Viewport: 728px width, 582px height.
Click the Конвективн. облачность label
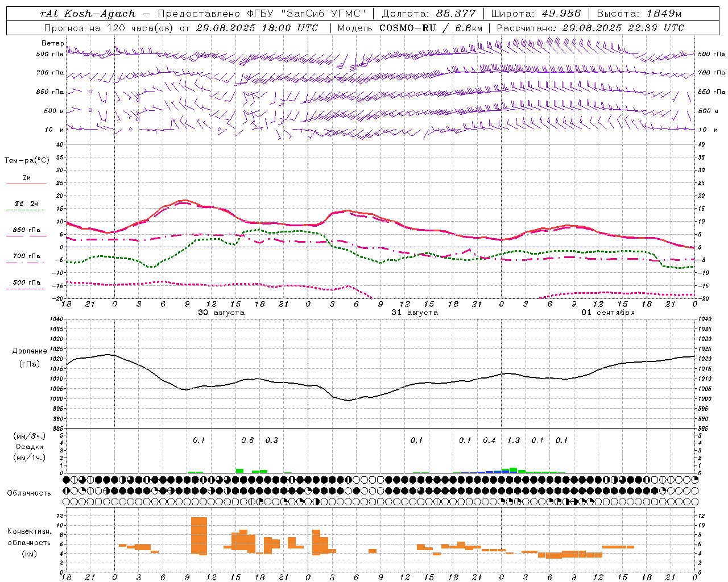(x=29, y=537)
